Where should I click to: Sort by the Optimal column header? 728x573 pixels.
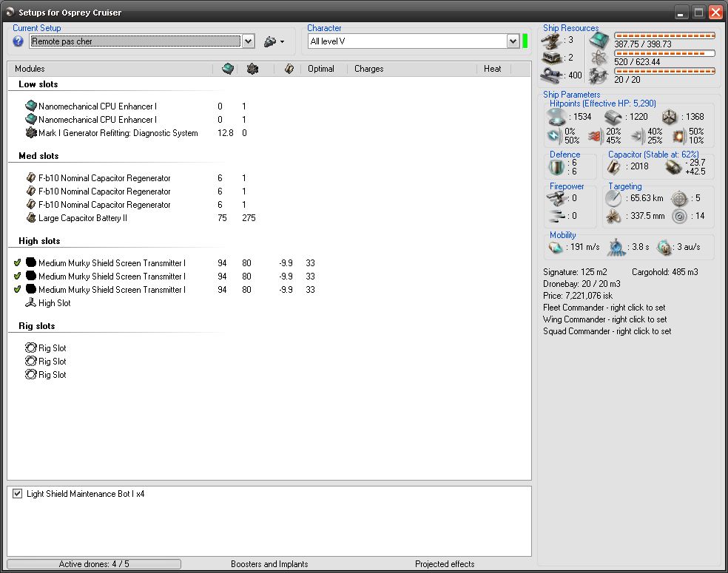point(321,69)
